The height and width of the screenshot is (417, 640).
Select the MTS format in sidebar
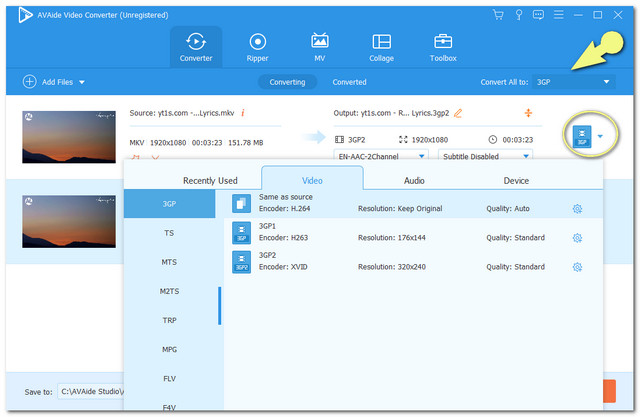(169, 262)
